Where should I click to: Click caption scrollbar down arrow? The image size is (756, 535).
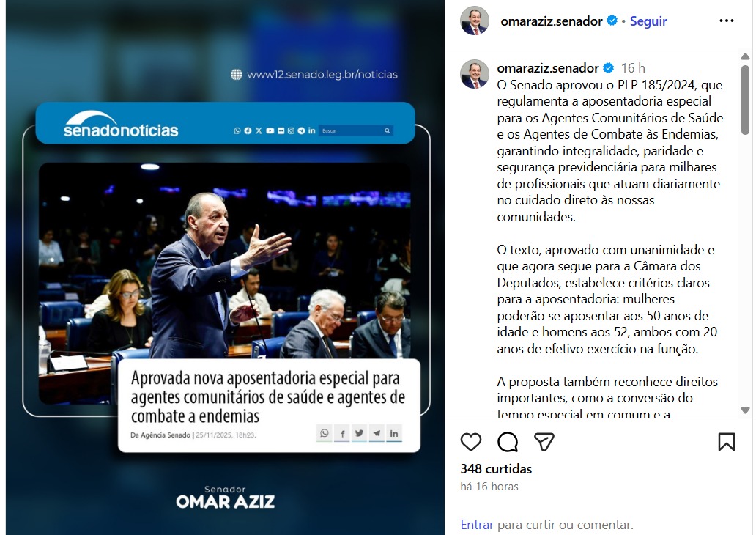click(x=746, y=410)
